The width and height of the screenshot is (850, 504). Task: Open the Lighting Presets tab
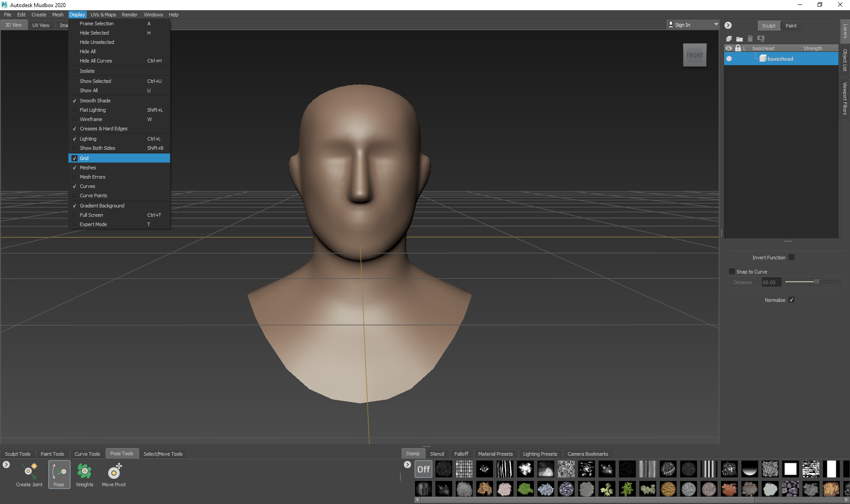pyautogui.click(x=540, y=454)
